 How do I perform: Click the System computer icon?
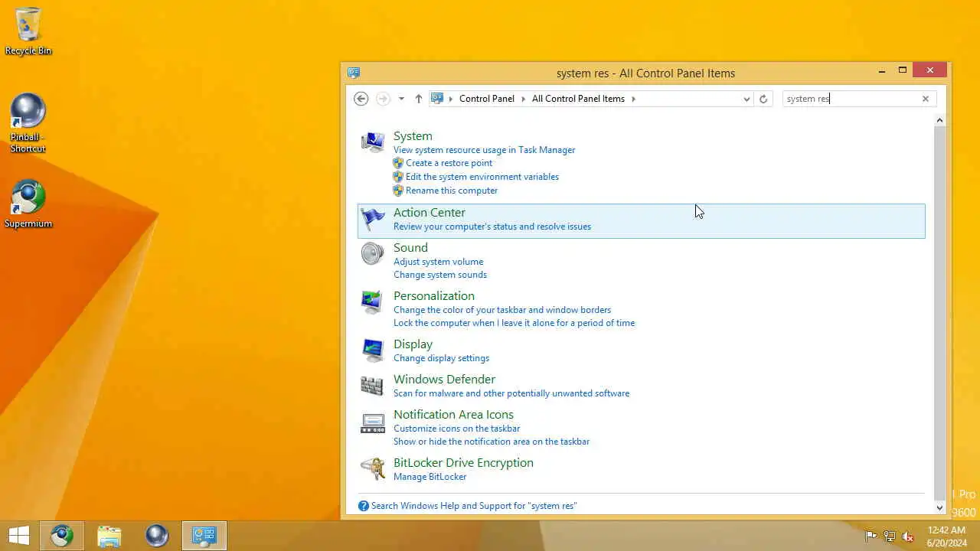(x=373, y=142)
